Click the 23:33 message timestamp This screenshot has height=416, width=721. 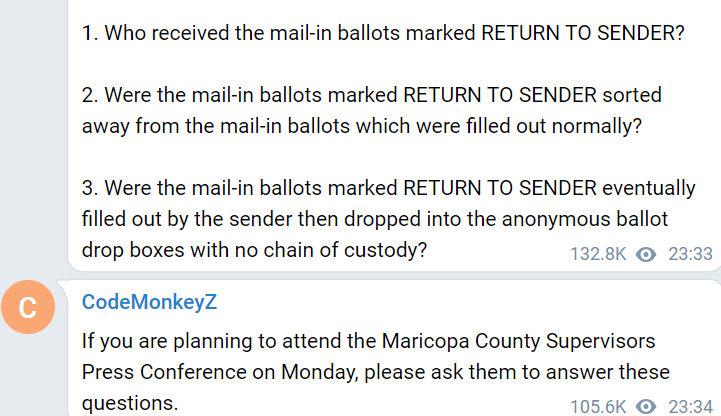click(x=690, y=254)
